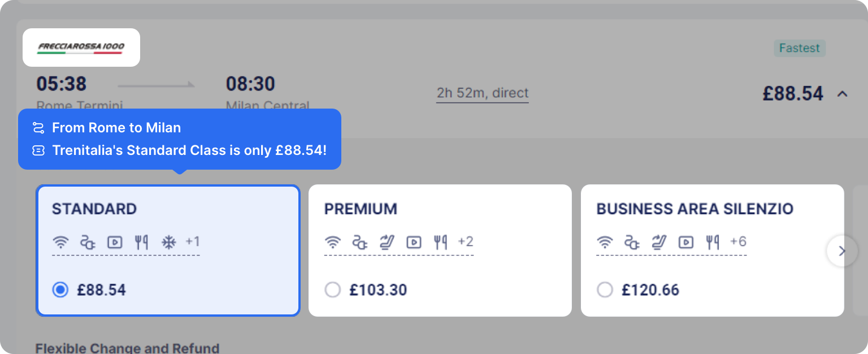Click the Wi-Fi icon in Standard card

click(x=60, y=243)
